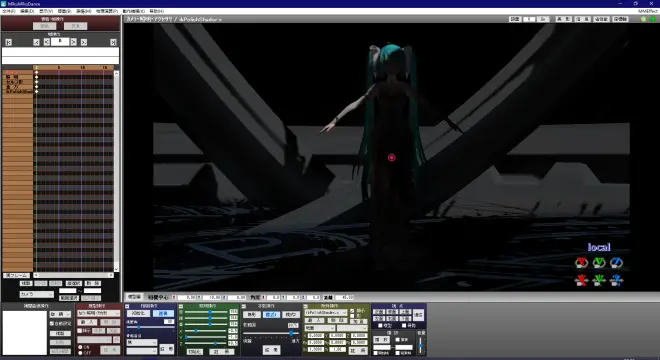The image size is (660, 360).
Task: Click the local coordinate mode label
Action: point(599,247)
